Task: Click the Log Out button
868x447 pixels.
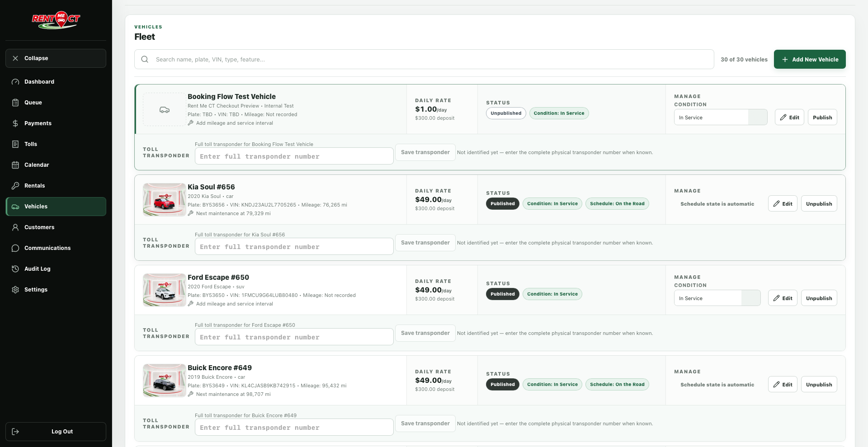Action: pyautogui.click(x=56, y=432)
